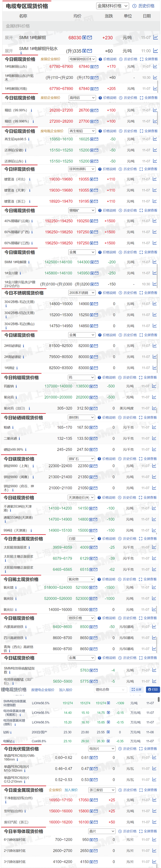Open trend chart for 太阳能背面银浆

click(154, 547)
